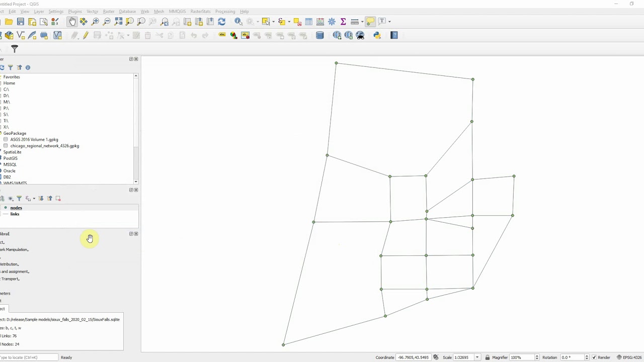This screenshot has height=362, width=644.
Task: Close the Browser panel with its X
Action: 136,59
